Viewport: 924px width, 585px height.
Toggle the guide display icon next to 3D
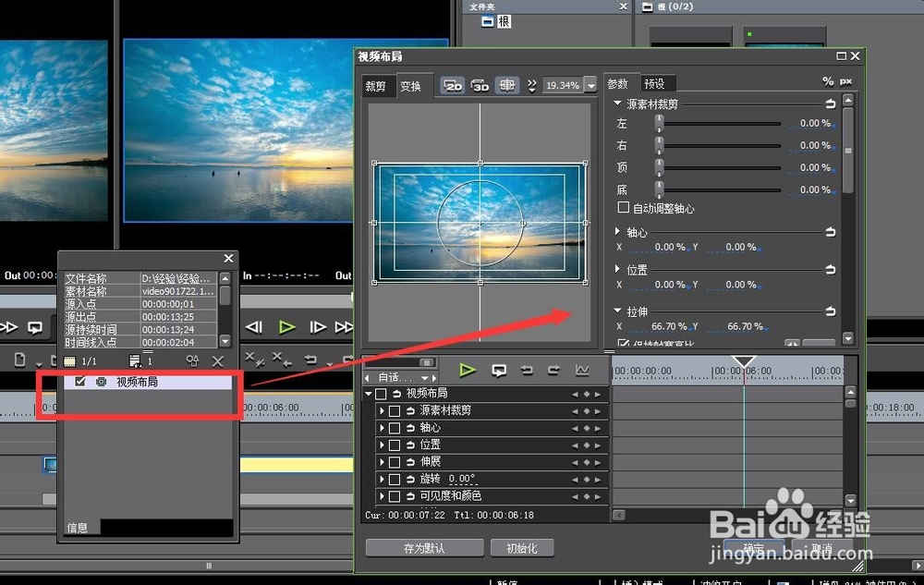coord(506,85)
